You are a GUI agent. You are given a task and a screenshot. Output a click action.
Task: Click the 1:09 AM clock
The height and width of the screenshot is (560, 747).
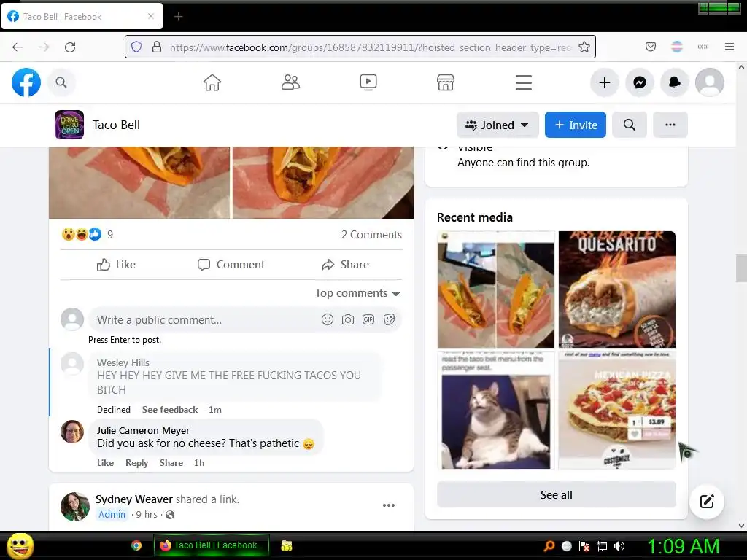683,546
